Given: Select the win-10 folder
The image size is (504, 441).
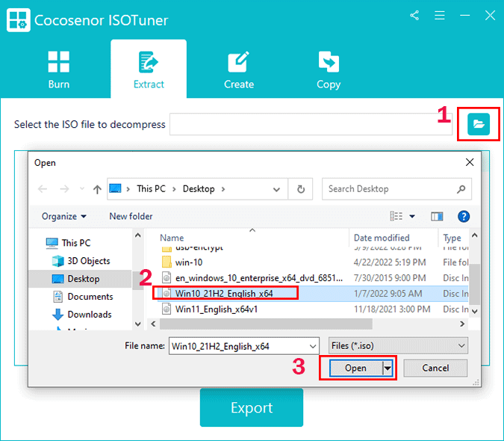Looking at the screenshot, I should click(189, 262).
